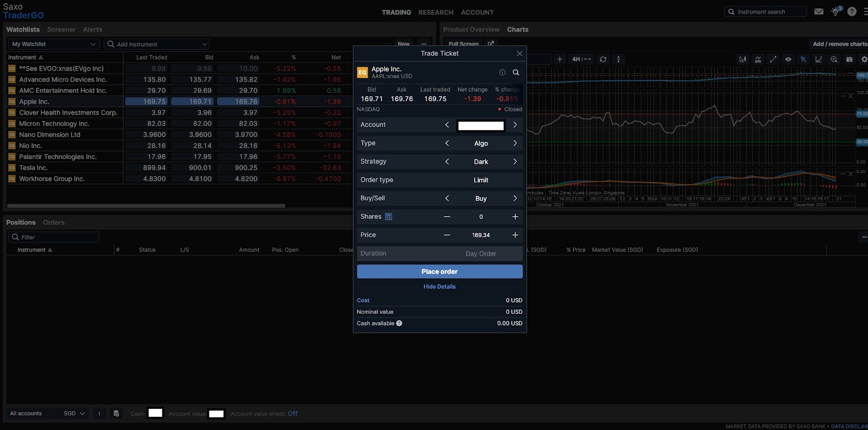Screen dimensions: 868x430
Task: Refresh the chart with reload icon
Action: pyautogui.click(x=603, y=59)
